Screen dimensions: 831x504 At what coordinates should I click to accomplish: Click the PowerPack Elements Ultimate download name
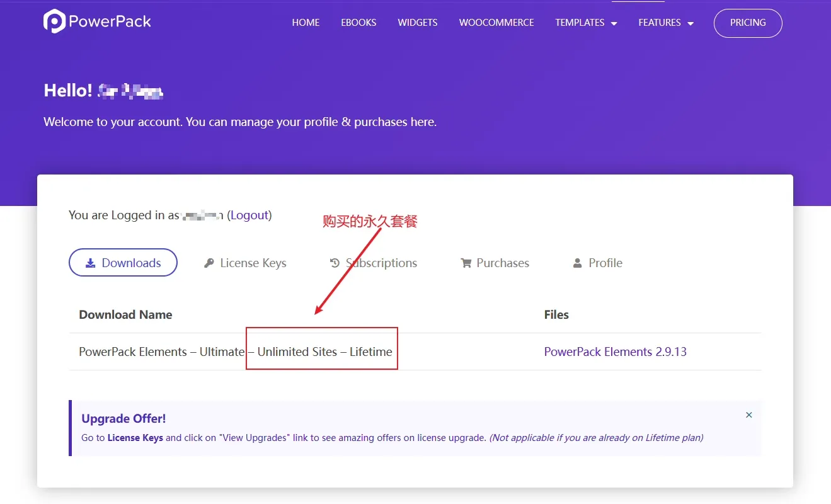pyautogui.click(x=236, y=352)
